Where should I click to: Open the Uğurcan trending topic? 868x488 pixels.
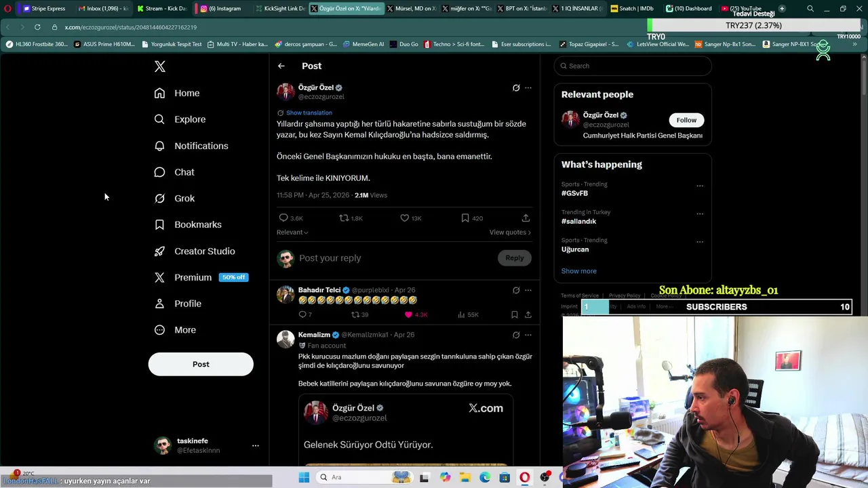click(x=575, y=249)
